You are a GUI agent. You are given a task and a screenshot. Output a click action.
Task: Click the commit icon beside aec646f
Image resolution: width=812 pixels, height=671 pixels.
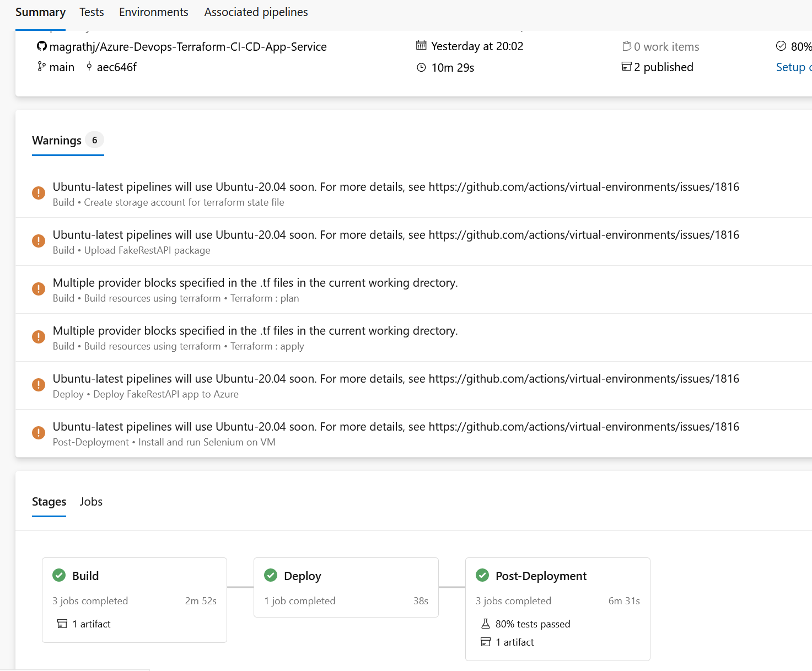coord(89,67)
